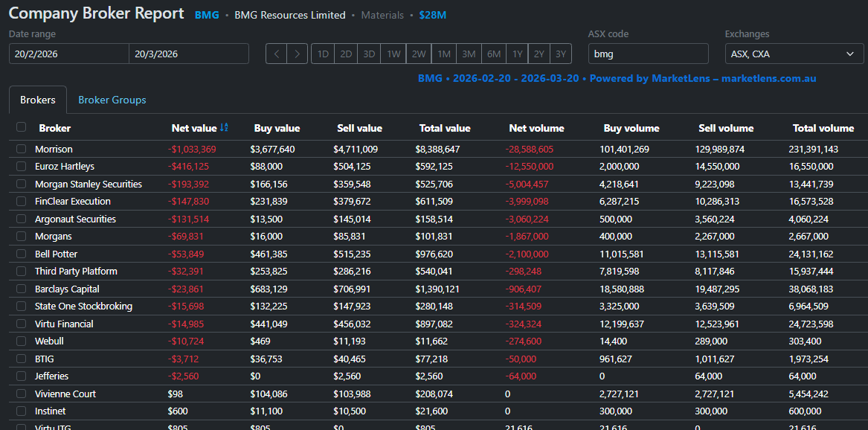
Task: Select the 3M range button
Action: [469, 54]
